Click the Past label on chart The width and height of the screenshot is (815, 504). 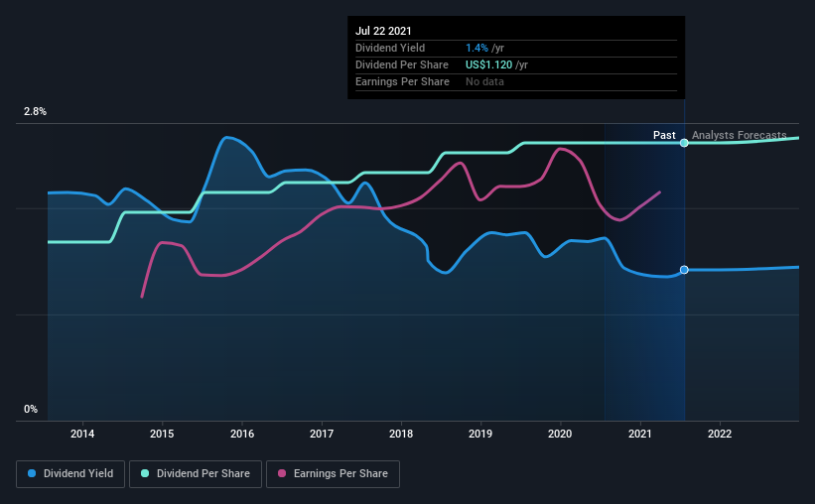[x=664, y=135]
